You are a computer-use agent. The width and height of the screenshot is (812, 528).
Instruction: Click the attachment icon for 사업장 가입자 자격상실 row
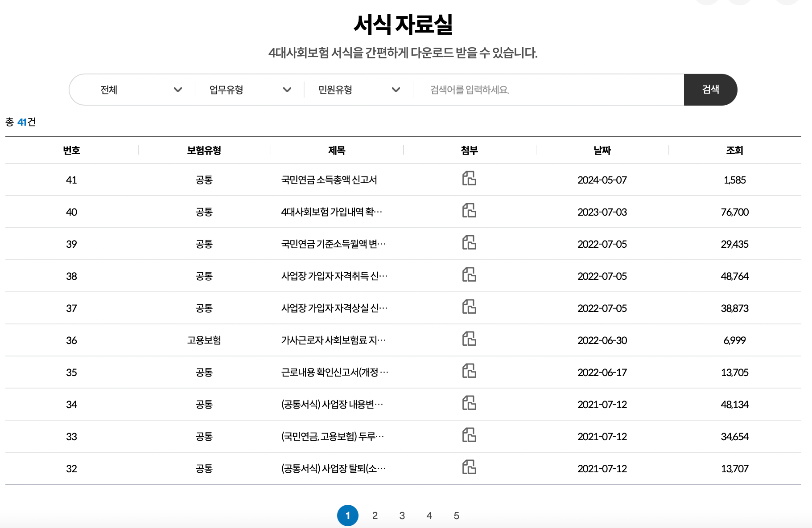pyautogui.click(x=470, y=308)
